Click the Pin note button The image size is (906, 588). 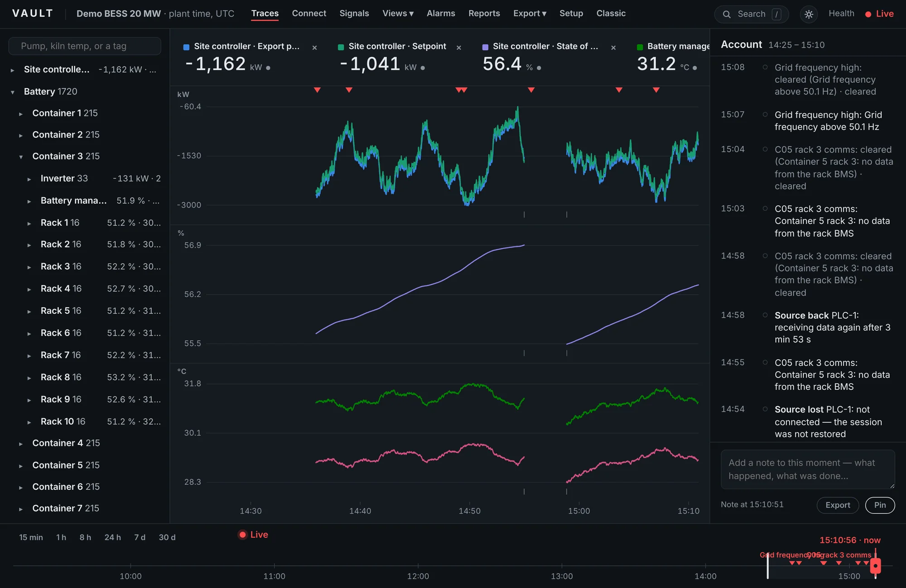click(880, 505)
